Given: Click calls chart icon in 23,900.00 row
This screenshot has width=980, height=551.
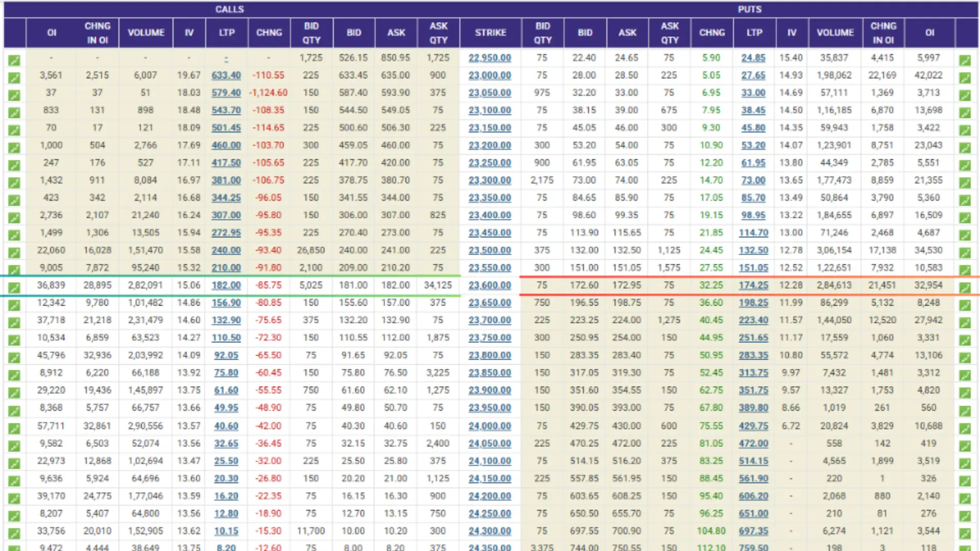Looking at the screenshot, I should 14,393.
